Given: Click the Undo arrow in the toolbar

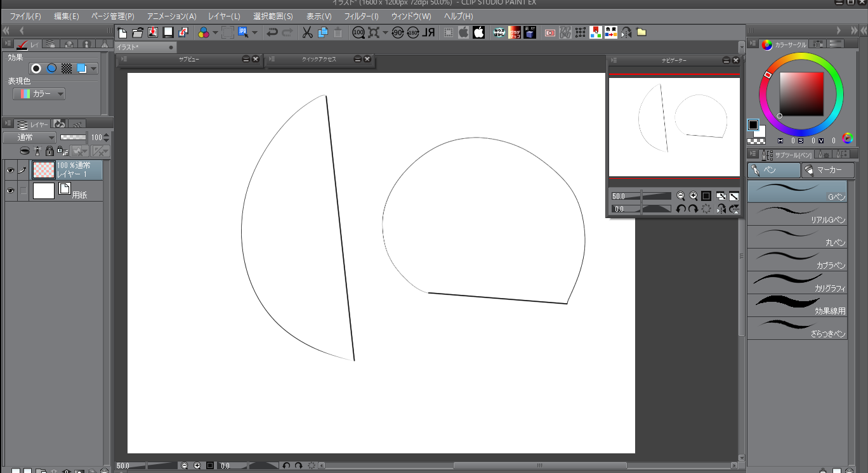Looking at the screenshot, I should point(272,32).
